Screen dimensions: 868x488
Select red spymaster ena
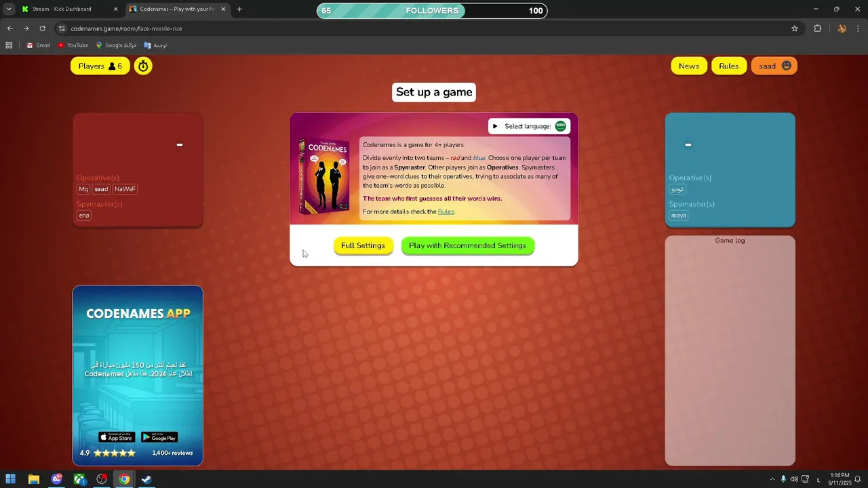pos(84,216)
